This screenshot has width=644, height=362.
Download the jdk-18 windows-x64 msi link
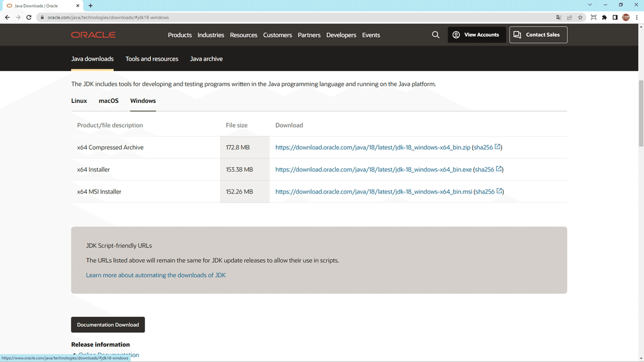click(x=374, y=191)
